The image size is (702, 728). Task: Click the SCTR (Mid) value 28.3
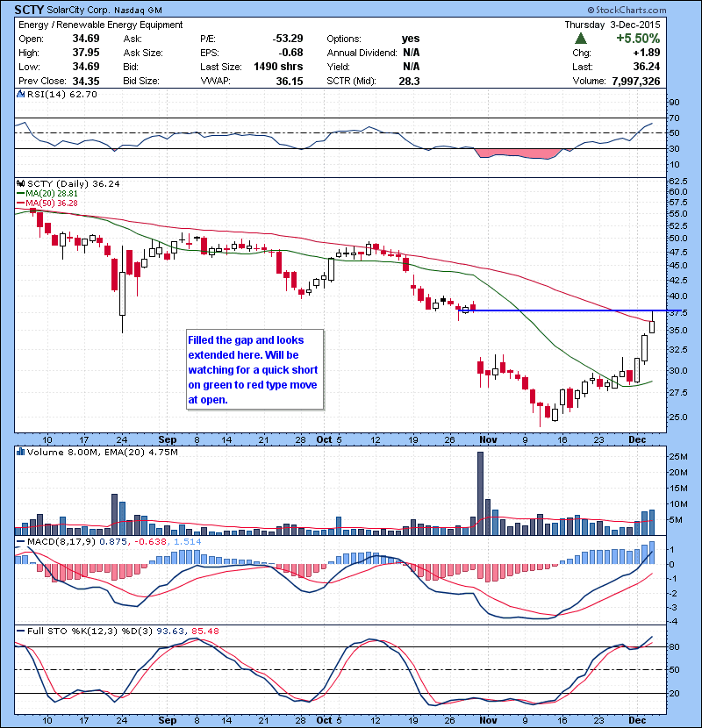pyautogui.click(x=409, y=81)
